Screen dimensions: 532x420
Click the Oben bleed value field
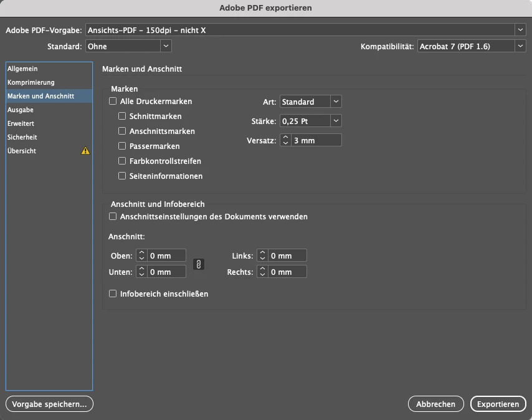pos(166,255)
